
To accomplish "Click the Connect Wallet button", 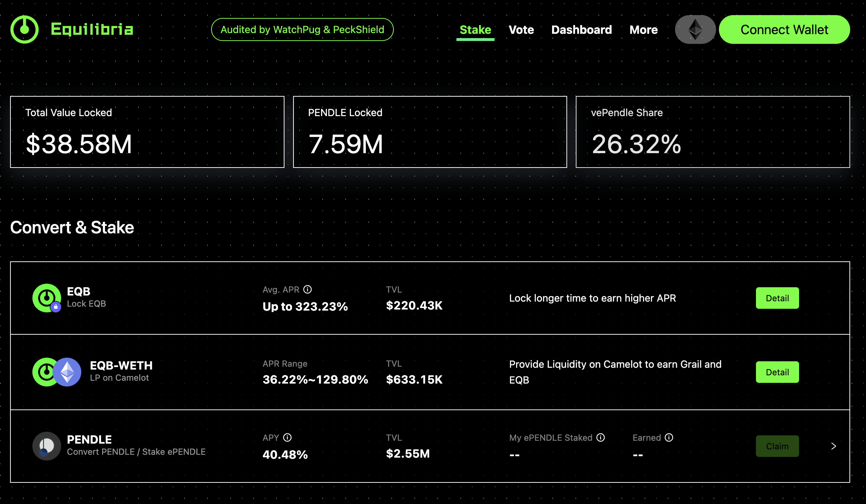I will (x=784, y=29).
